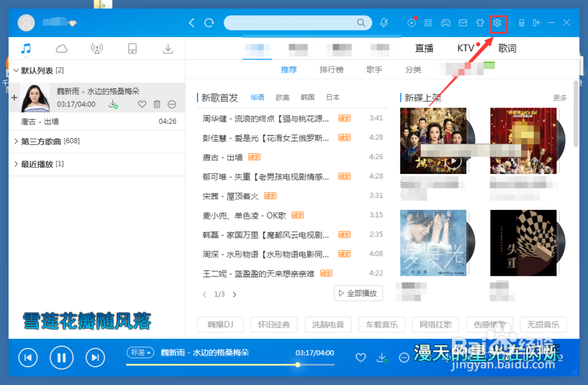Open the mobile device tab icon
The image size is (588, 385).
point(132,48)
